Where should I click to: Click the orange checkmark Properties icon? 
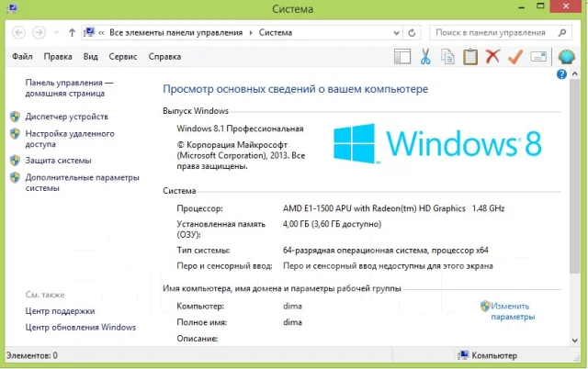pyautogui.click(x=515, y=57)
